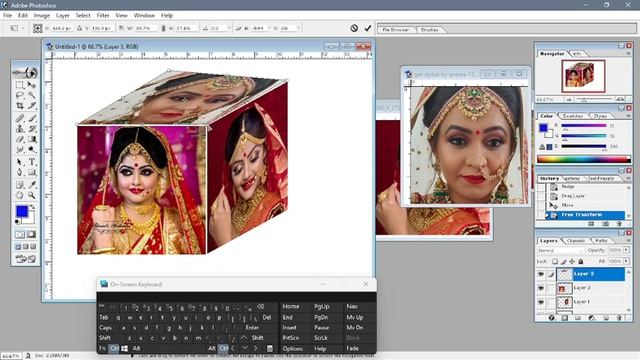Select the Lasso tool

[20, 95]
